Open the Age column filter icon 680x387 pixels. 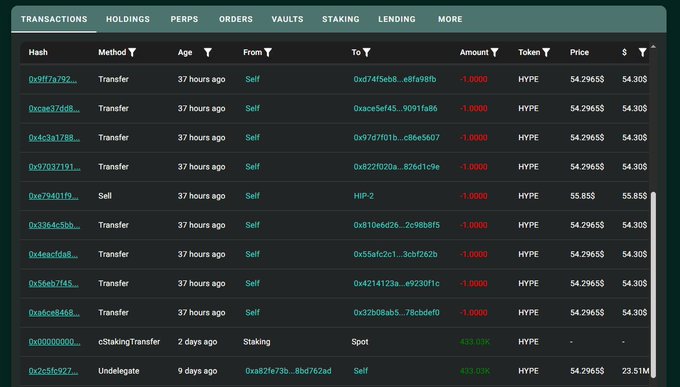[208, 52]
